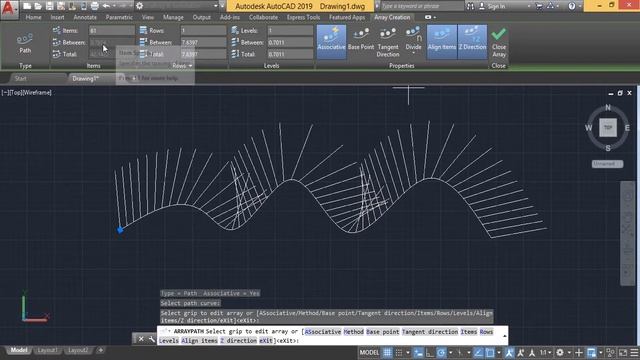Click the ViewCube Unnamed UCS dropdown
Screen dimensions: 640x360
click(x=607, y=164)
